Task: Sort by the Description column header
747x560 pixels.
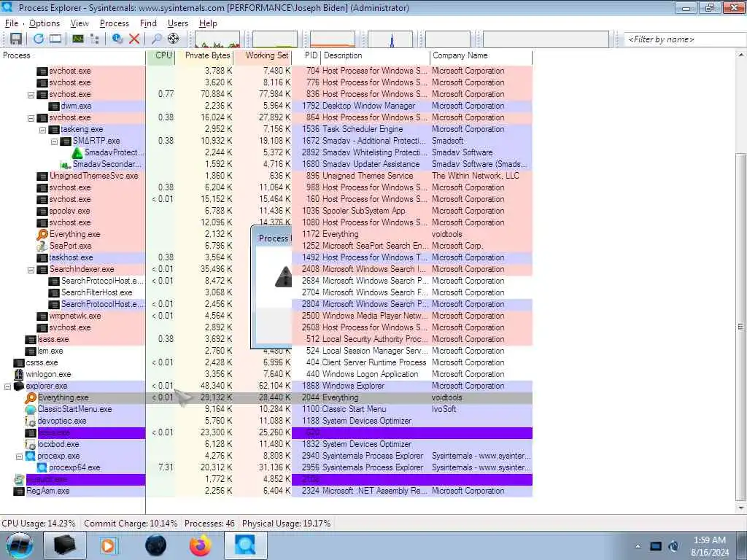Action: (376, 55)
